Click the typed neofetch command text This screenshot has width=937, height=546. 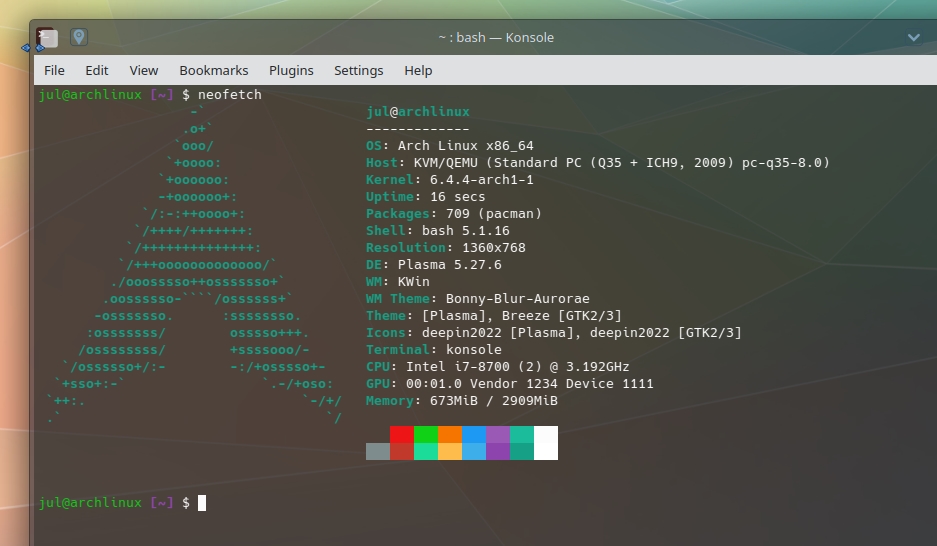[x=229, y=94]
